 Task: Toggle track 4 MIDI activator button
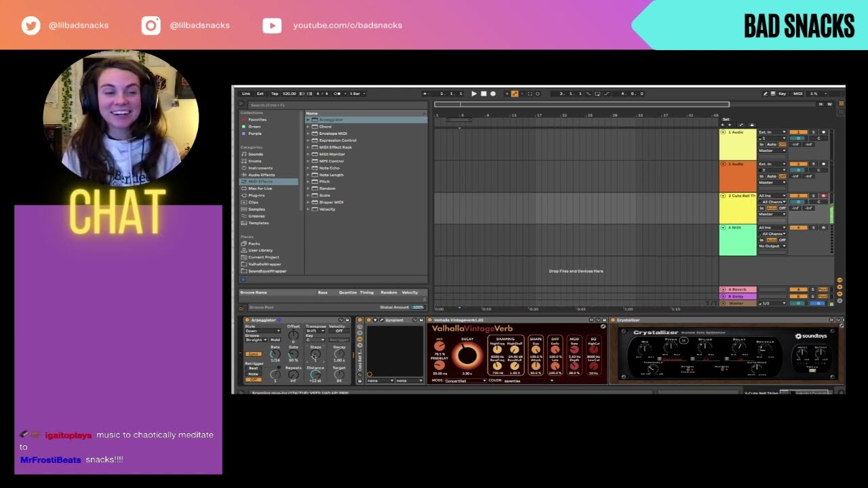(798, 228)
